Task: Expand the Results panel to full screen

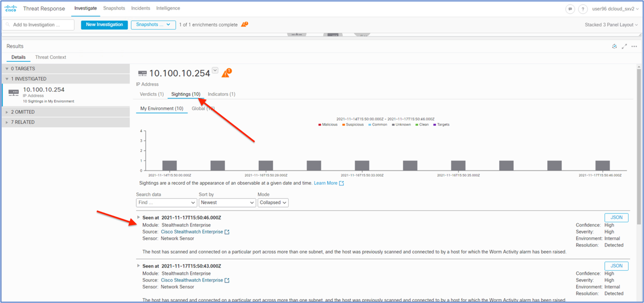Action: click(624, 46)
